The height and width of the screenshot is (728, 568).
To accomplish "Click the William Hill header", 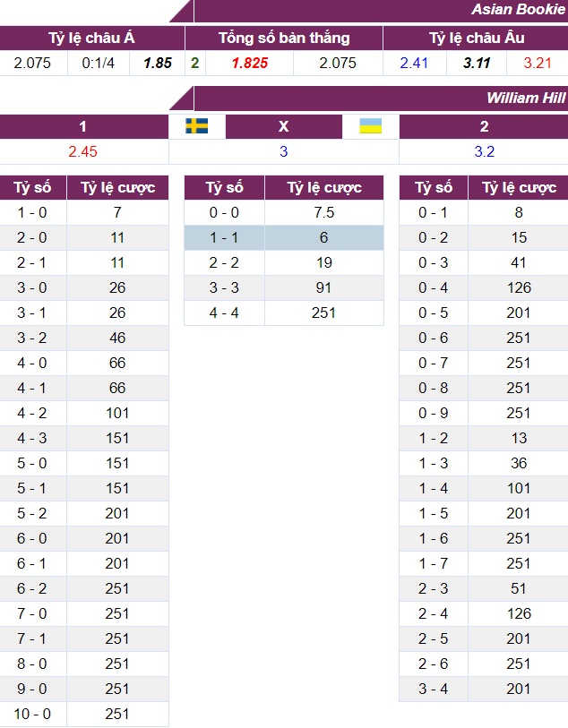I will pyautogui.click(x=526, y=98).
